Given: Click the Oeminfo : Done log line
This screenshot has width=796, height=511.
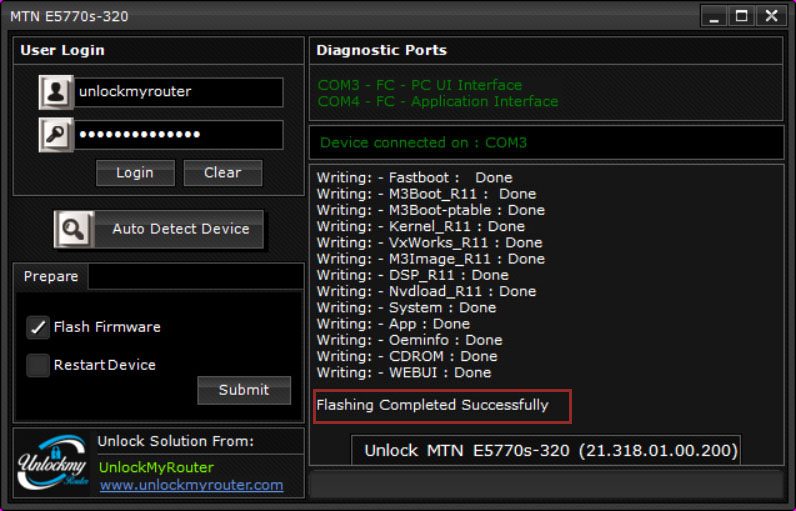Looking at the screenshot, I should 410,340.
